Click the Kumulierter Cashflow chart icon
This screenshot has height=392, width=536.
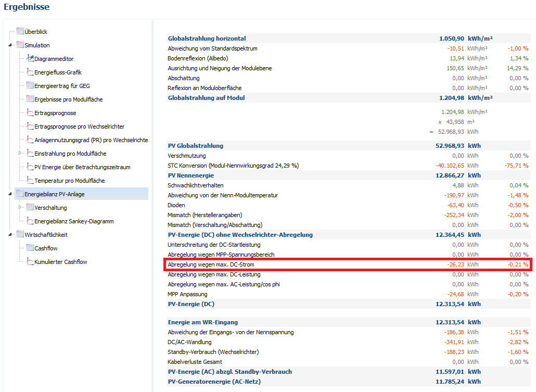pyautogui.click(x=30, y=262)
